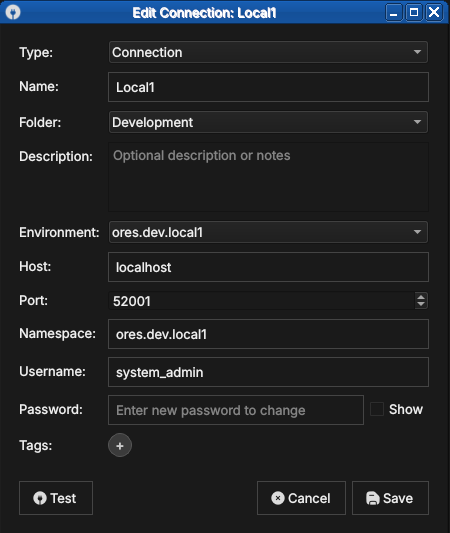Click the Port field showing 52001
Viewport: 450px width, 533px height.
point(261,301)
